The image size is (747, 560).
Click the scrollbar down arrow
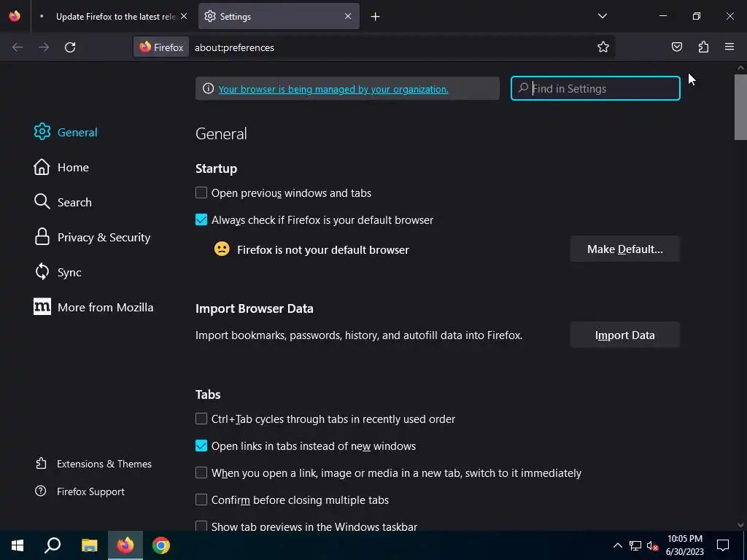740,525
